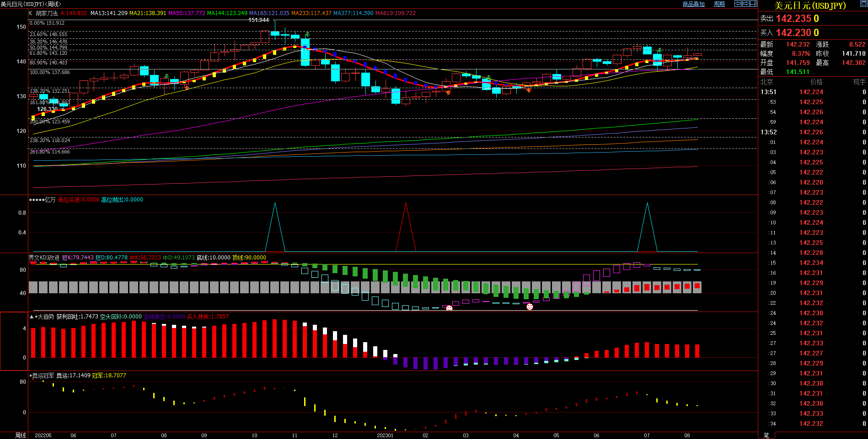Click the 202301 date marker on time axis
The height and width of the screenshot is (439, 868).
(385, 435)
